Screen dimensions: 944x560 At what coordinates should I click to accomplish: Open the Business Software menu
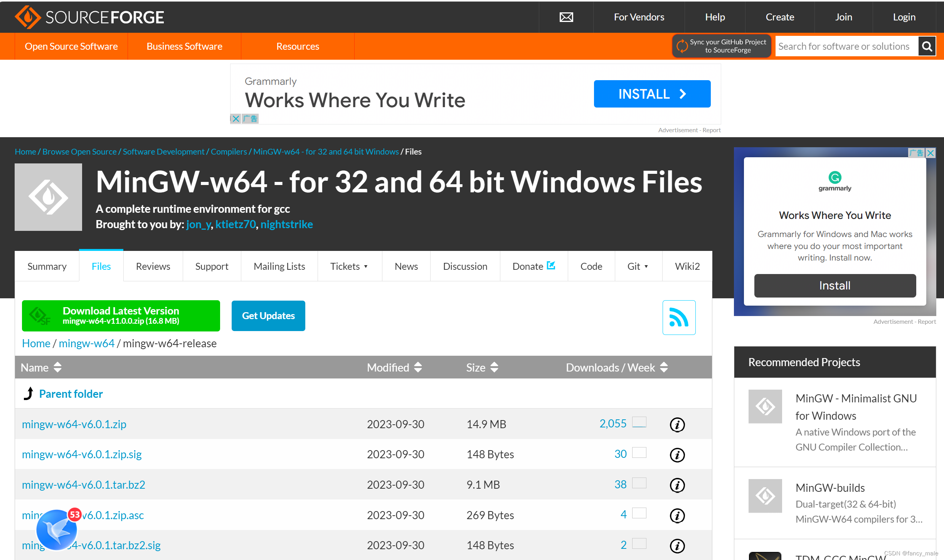point(184,46)
